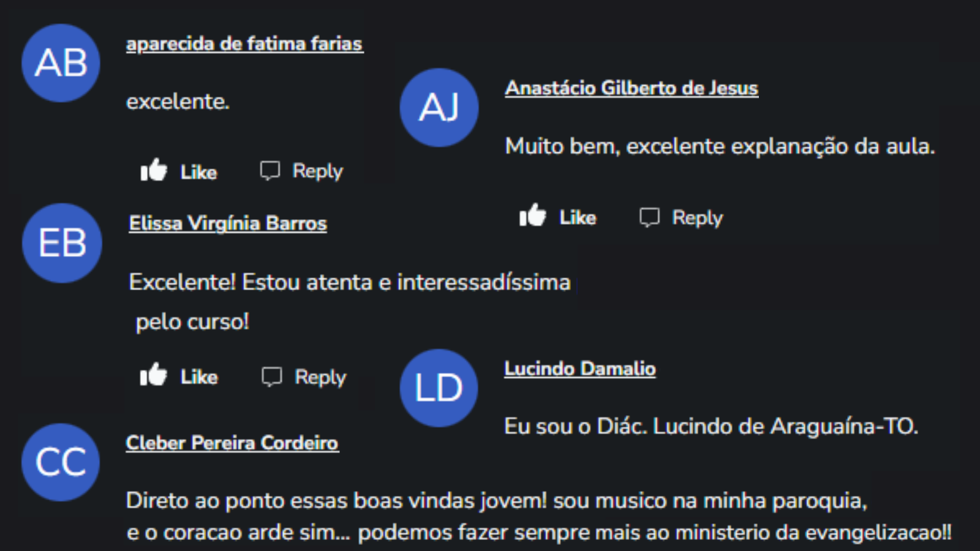Click the AJ avatar circle
This screenshot has width=980, height=551.
439,108
